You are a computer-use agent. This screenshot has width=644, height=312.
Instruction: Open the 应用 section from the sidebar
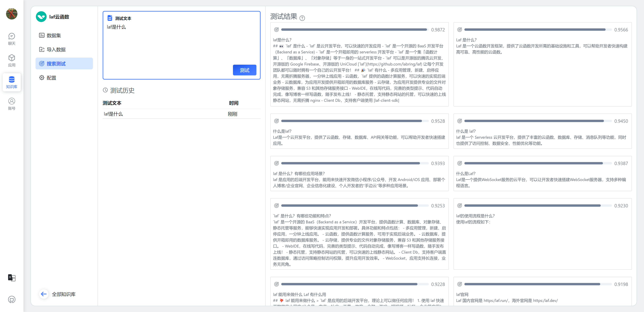click(x=12, y=60)
